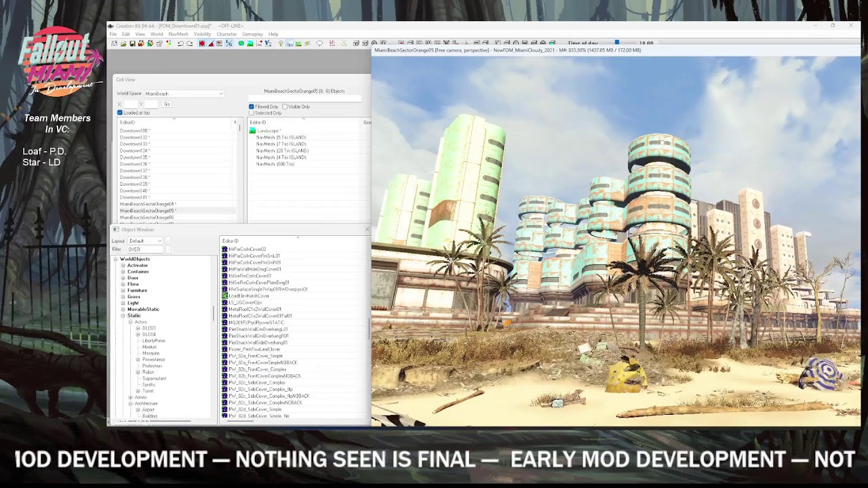Image resolution: width=868 pixels, height=488 pixels.
Task: Open the Help menu
Action: click(x=273, y=34)
